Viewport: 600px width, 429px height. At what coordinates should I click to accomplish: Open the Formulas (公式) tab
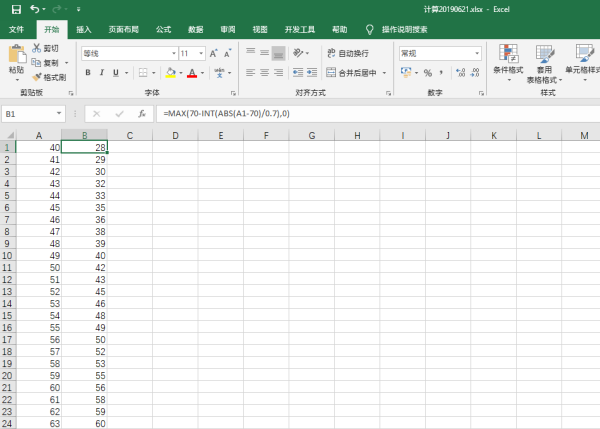pos(162,30)
